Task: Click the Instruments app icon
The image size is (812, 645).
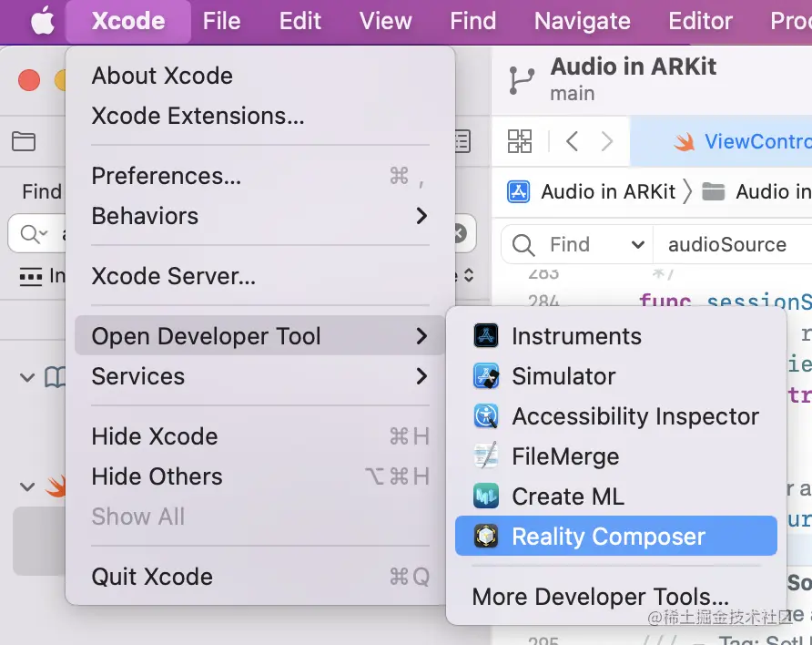Action: (x=486, y=336)
